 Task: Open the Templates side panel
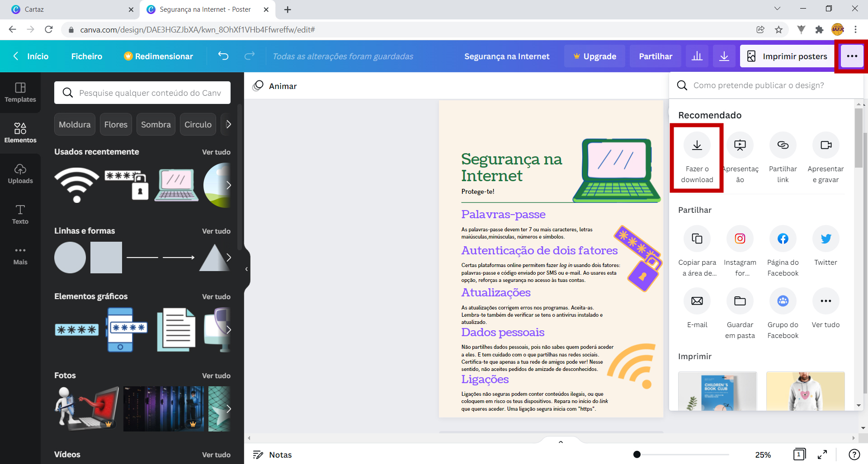click(20, 93)
